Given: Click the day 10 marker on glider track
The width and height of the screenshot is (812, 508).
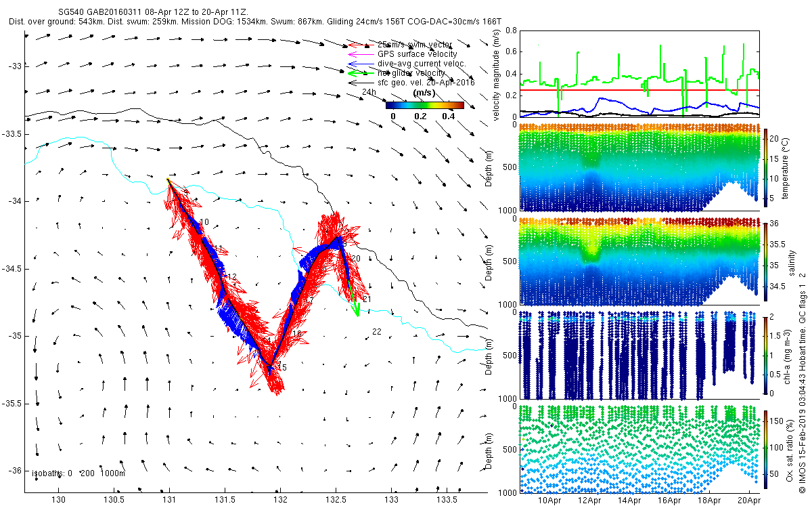Looking at the screenshot, I should [x=204, y=222].
